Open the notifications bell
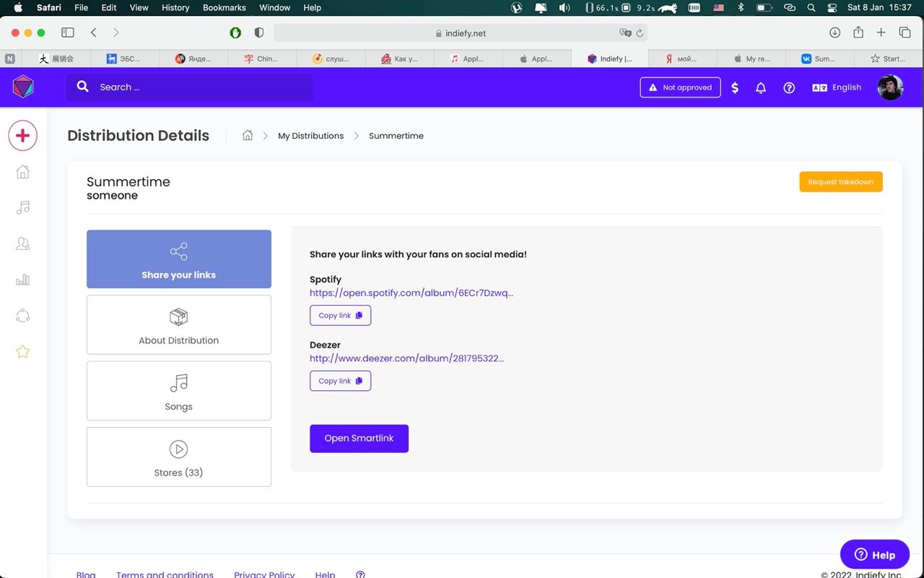The width and height of the screenshot is (924, 578). pos(761,87)
